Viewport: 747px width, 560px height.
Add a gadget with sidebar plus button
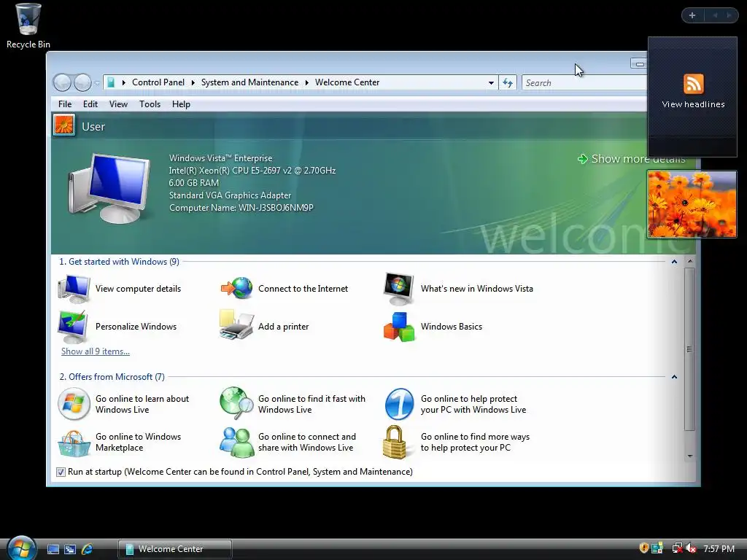[x=692, y=15]
